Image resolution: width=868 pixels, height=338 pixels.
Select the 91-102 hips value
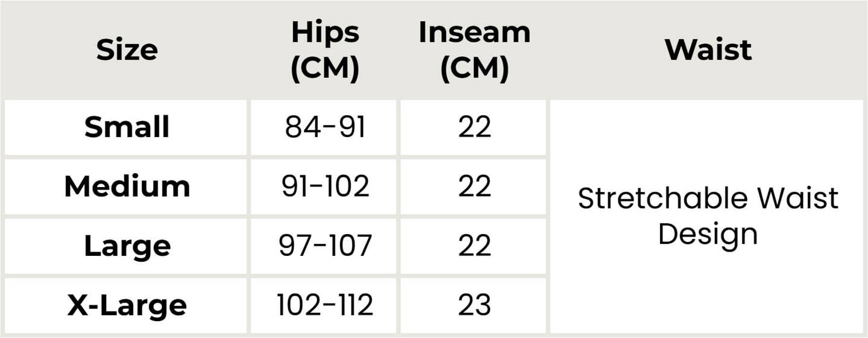(325, 187)
